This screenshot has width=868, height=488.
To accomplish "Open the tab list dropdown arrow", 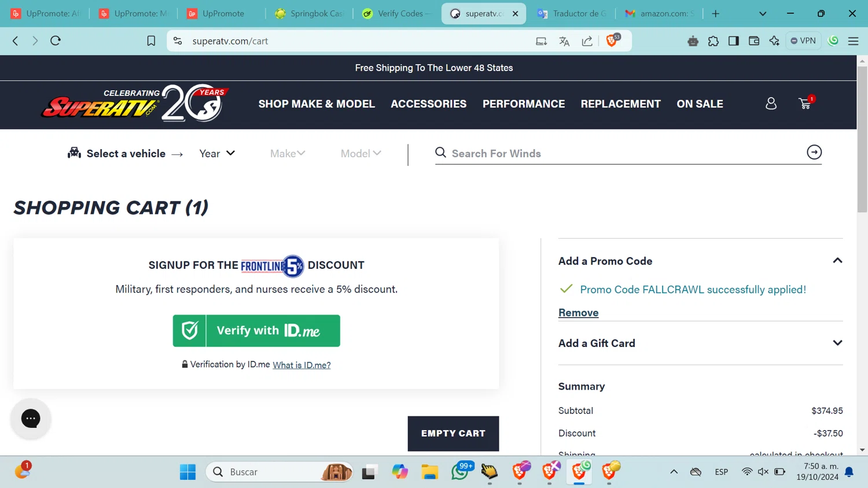I will tap(763, 13).
